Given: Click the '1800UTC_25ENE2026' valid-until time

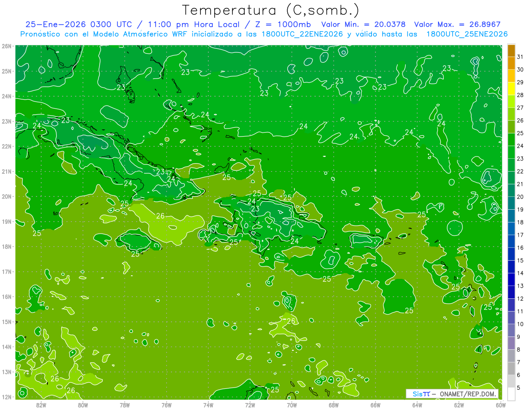Looking at the screenshot, I should pyautogui.click(x=467, y=34).
